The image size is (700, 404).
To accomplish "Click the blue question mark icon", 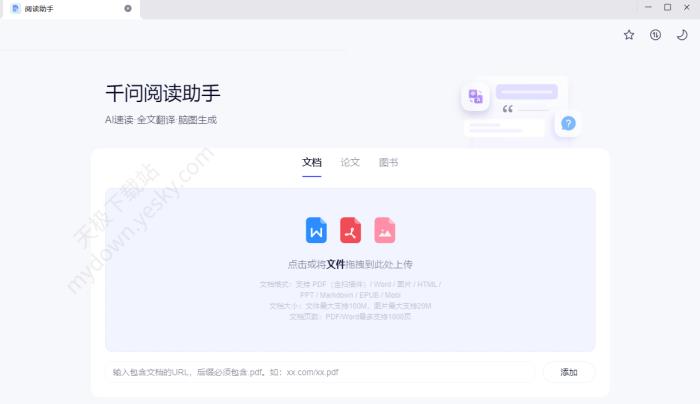I will coord(568,123).
